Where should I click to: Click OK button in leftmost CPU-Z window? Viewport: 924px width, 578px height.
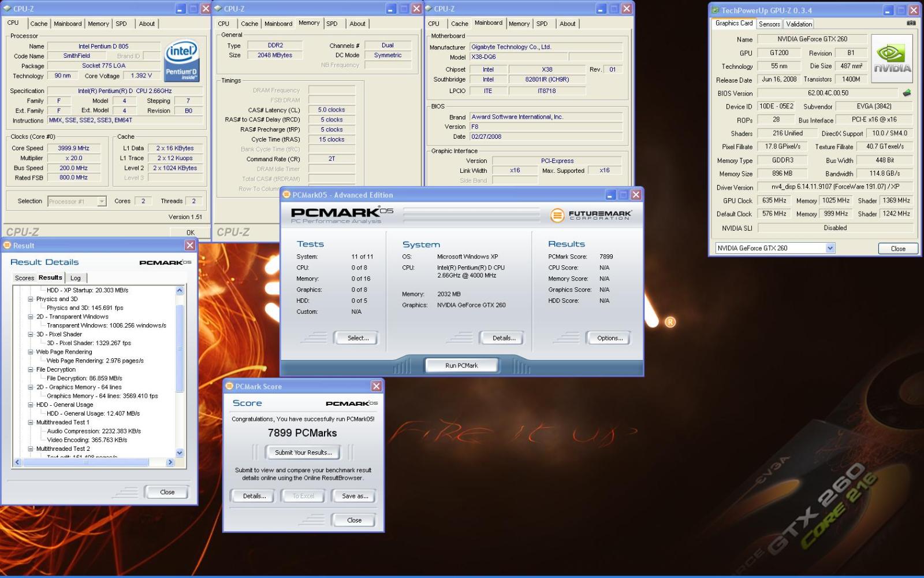tap(190, 232)
